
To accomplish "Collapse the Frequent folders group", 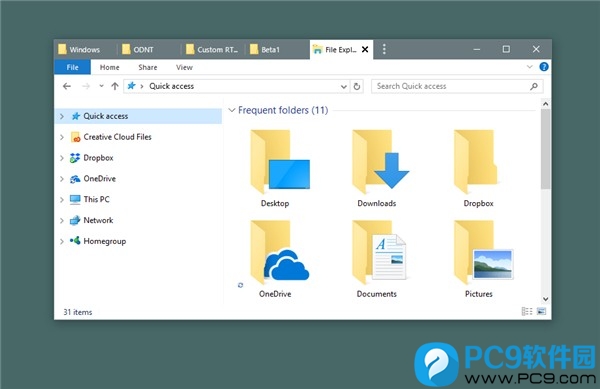I will pyautogui.click(x=232, y=110).
